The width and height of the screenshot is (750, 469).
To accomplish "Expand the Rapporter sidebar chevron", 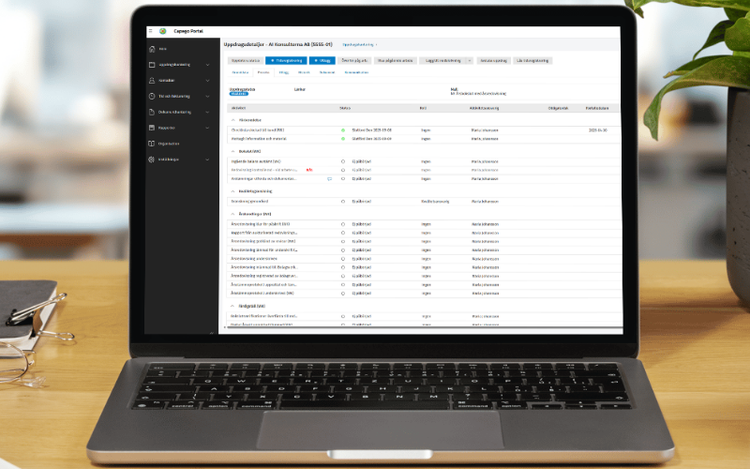I will (208, 127).
